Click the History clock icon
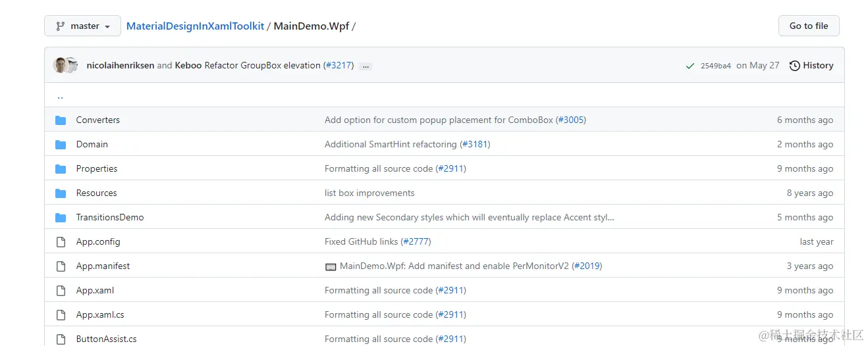The image size is (868, 346). pos(795,66)
